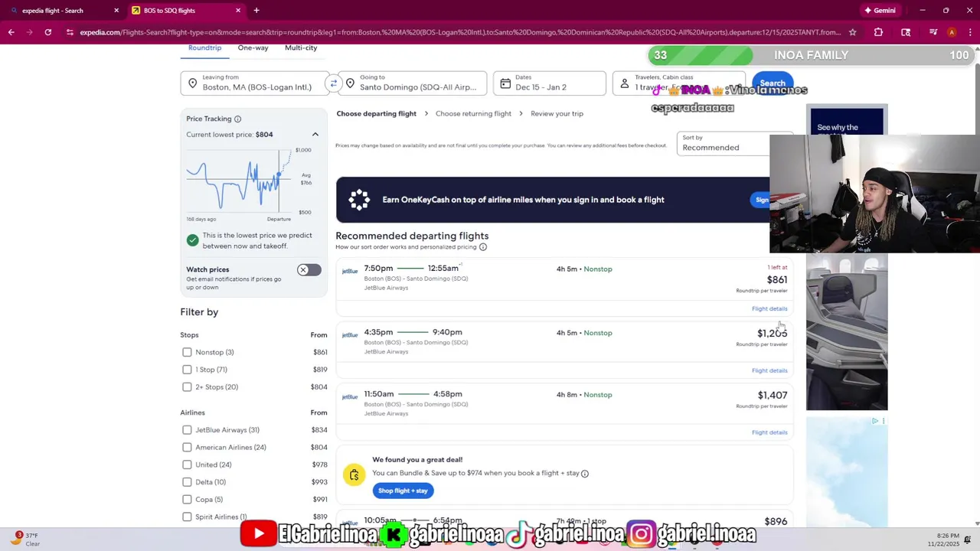The image size is (980, 551).
Task: Collapse the Price Tracking panel chevron
Action: coord(315,135)
